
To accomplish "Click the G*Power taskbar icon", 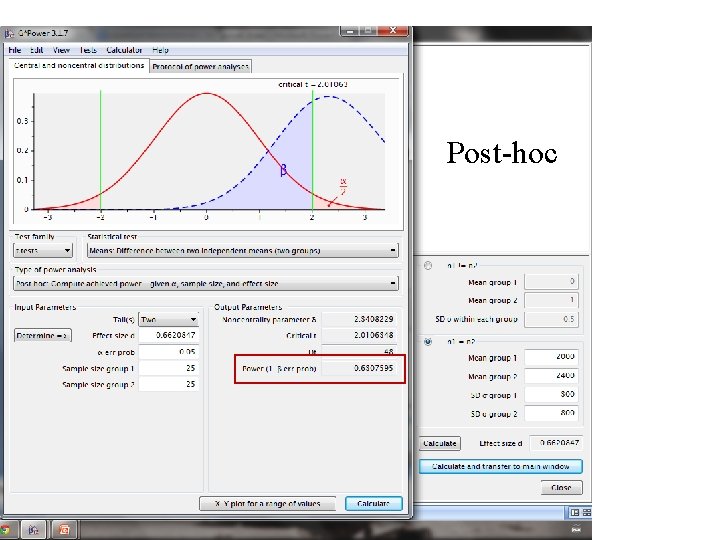I will pos(34,530).
